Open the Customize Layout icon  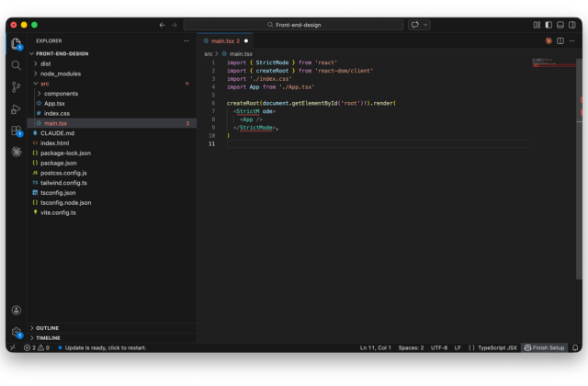pos(537,25)
